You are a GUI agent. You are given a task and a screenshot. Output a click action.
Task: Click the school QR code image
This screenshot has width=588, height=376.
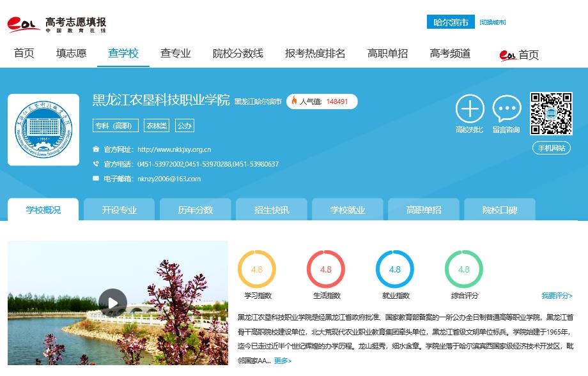pos(551,114)
